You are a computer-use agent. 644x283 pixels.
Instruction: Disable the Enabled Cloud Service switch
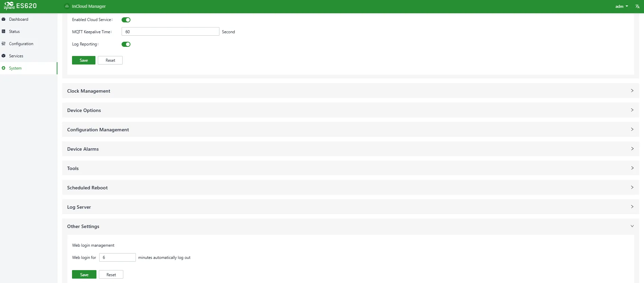(126, 20)
